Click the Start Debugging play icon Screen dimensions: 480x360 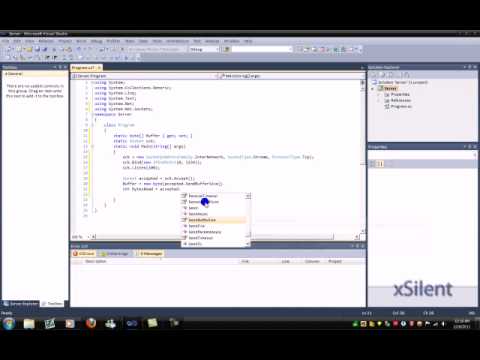122,49
